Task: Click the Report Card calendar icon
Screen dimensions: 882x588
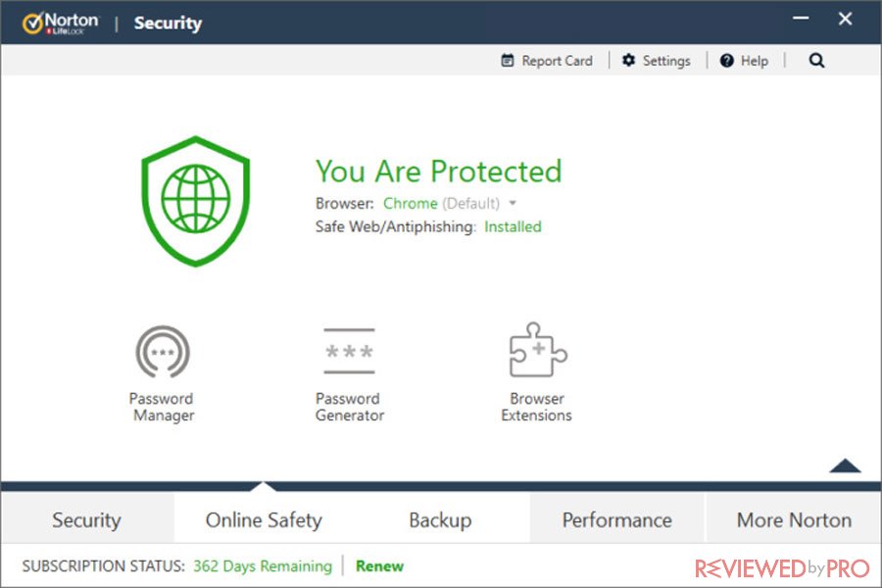Action: (508, 60)
